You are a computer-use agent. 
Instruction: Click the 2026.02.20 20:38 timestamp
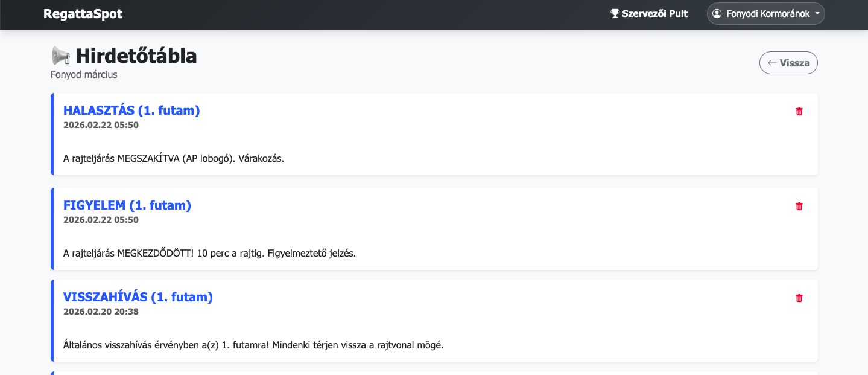pos(101,312)
